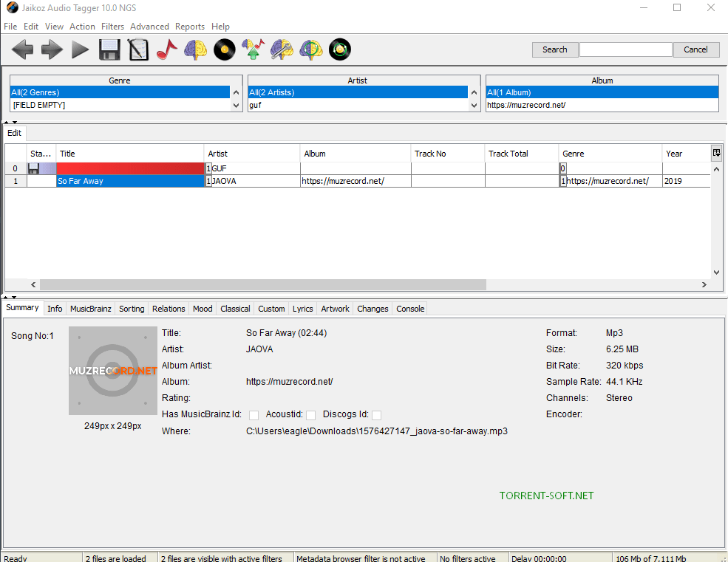Switch to the Changes tab
Viewport: 728px width, 562px height.
(x=372, y=309)
